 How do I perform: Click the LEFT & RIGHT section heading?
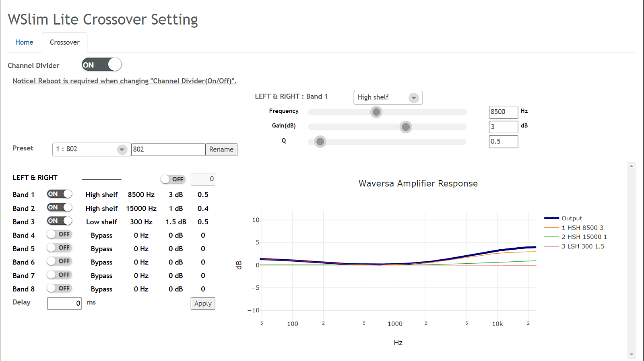coord(35,178)
